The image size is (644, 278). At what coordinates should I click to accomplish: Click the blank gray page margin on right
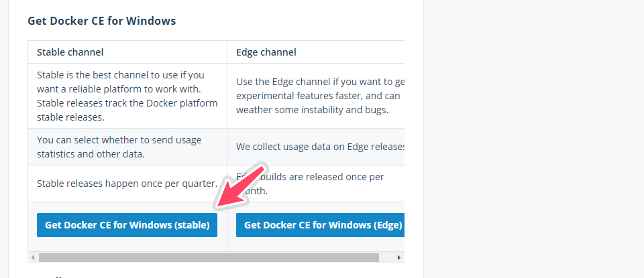pyautogui.click(x=534, y=139)
